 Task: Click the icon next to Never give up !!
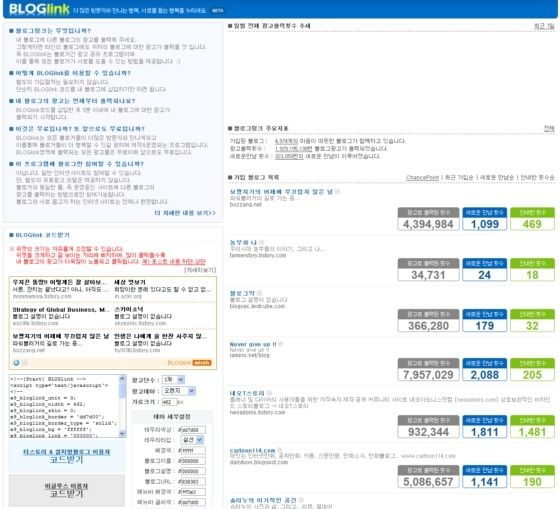click(281, 344)
